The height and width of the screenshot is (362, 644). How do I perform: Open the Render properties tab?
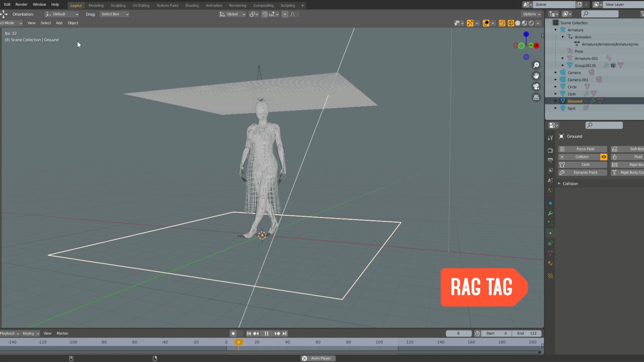coord(550,150)
